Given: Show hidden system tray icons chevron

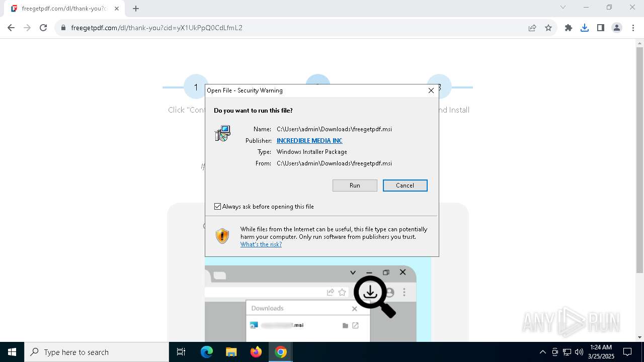Looking at the screenshot, I should (542, 352).
